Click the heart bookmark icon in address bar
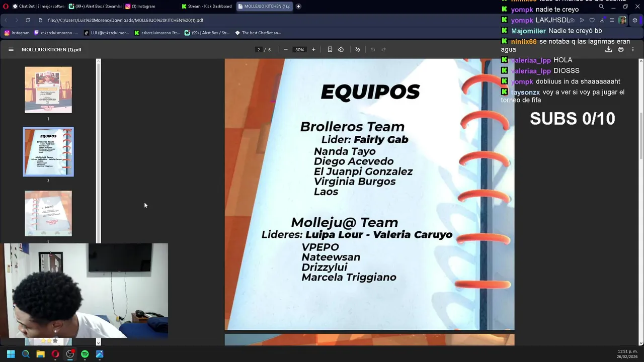 [x=592, y=20]
